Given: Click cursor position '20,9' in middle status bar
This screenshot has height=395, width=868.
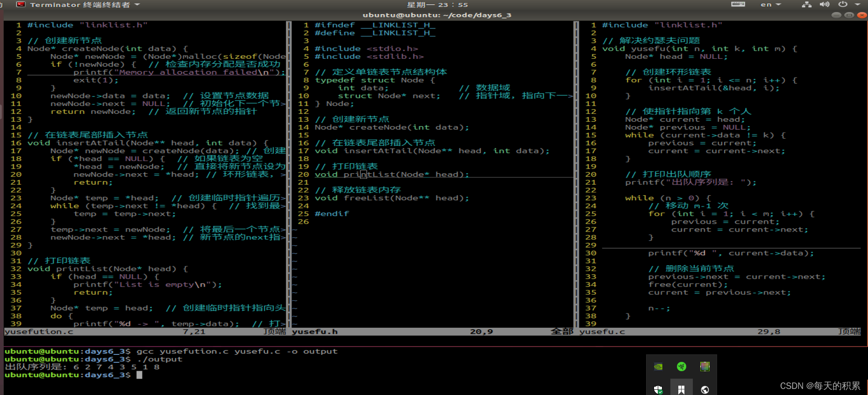Looking at the screenshot, I should click(x=481, y=332).
